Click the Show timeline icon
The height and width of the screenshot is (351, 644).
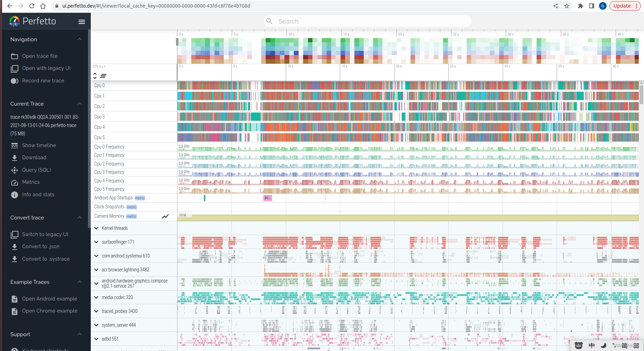coord(15,146)
